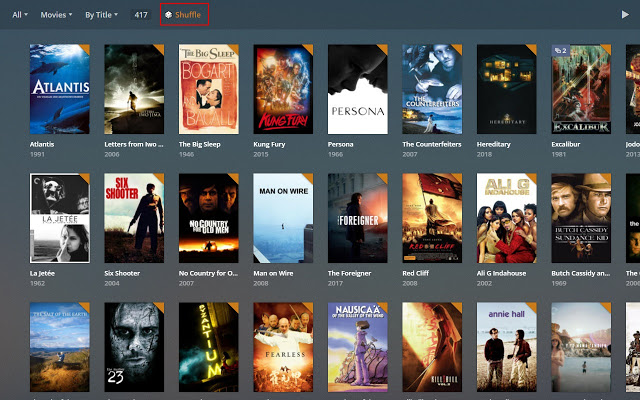Click the Shuffle dice icon
The width and height of the screenshot is (640, 400).
click(x=168, y=15)
